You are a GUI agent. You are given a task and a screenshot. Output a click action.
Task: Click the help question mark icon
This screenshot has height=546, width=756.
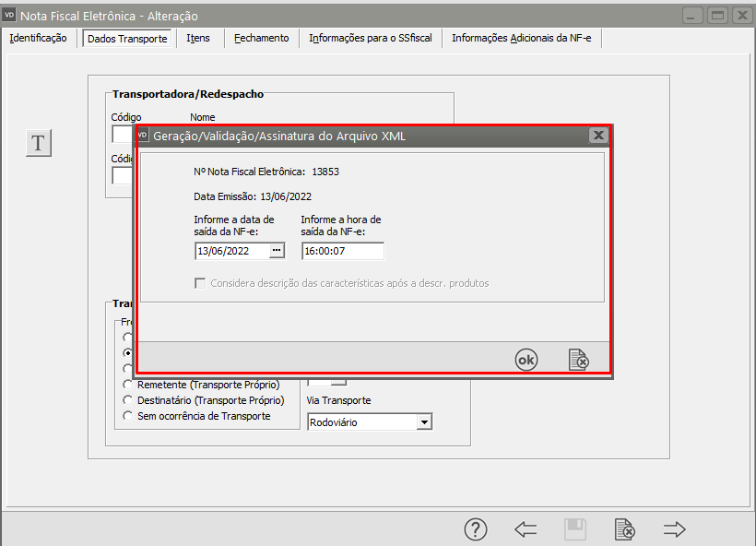475,529
